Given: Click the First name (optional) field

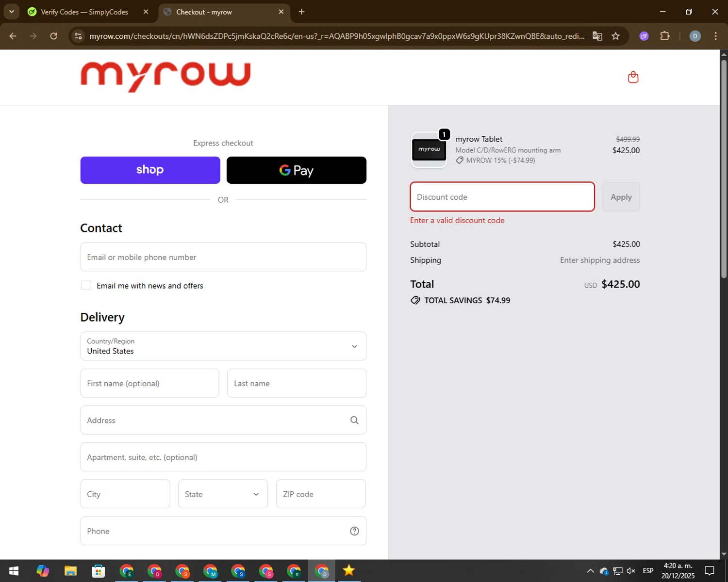Looking at the screenshot, I should tap(149, 383).
